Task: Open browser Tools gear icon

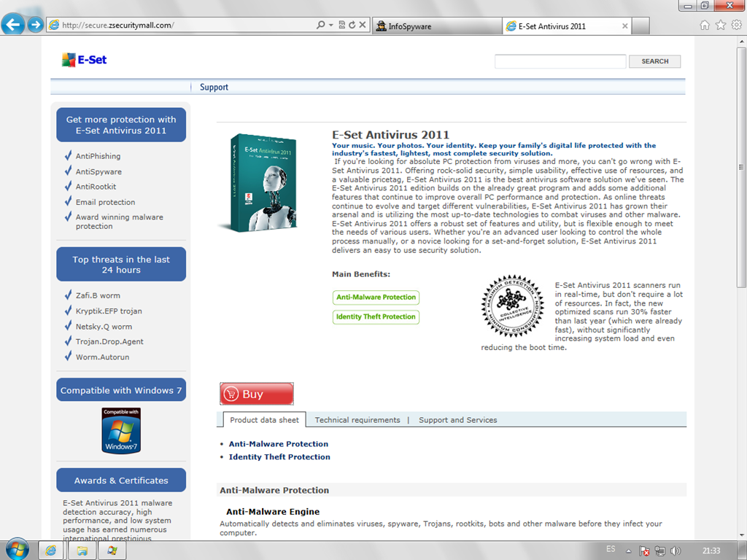Action: (x=737, y=26)
